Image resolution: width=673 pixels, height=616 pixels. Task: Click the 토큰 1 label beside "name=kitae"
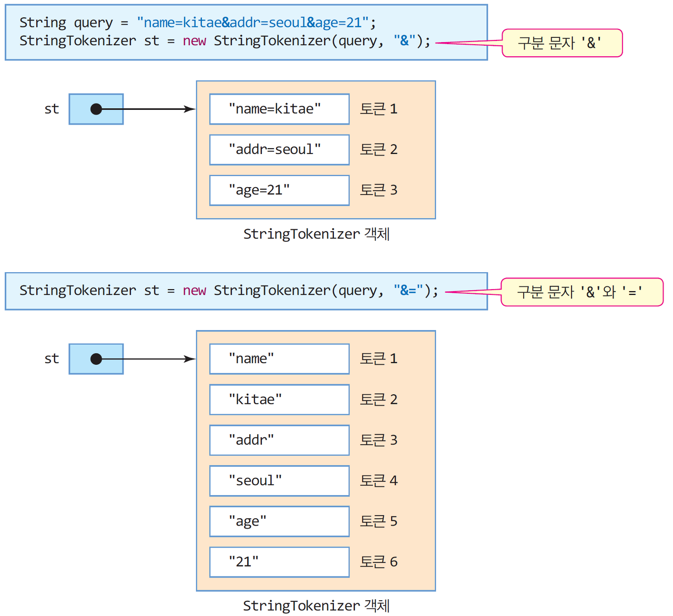379,109
